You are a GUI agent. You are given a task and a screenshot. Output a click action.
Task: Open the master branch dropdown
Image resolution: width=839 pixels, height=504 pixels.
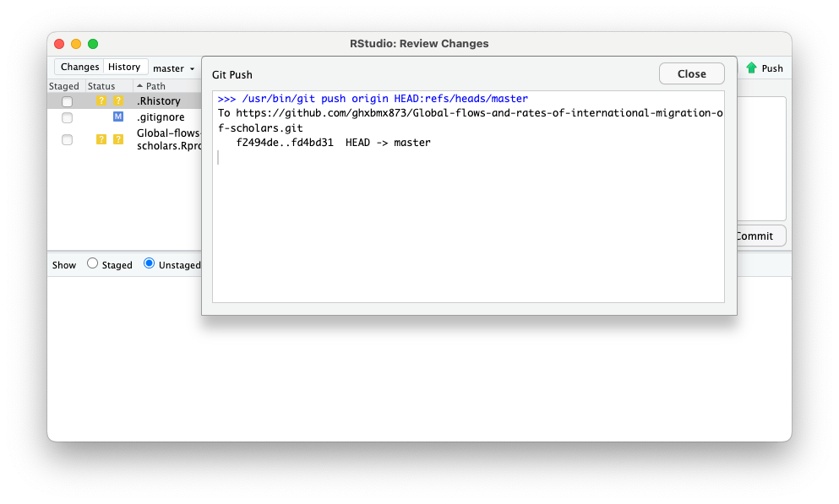click(174, 68)
